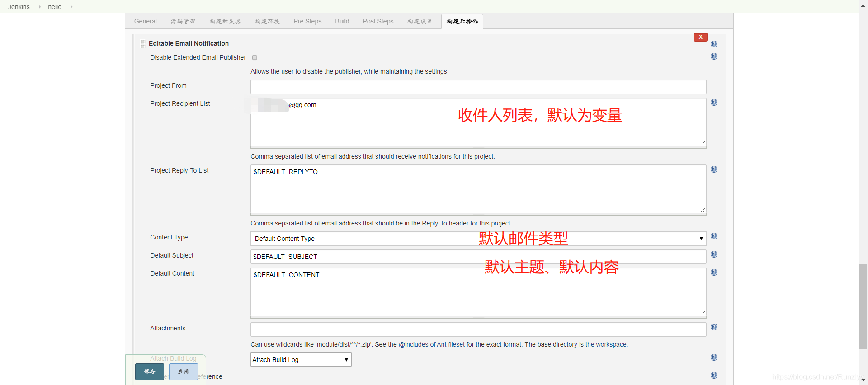Screen dimensions: 868x385
Task: Switch to the Build tab
Action: (x=342, y=21)
